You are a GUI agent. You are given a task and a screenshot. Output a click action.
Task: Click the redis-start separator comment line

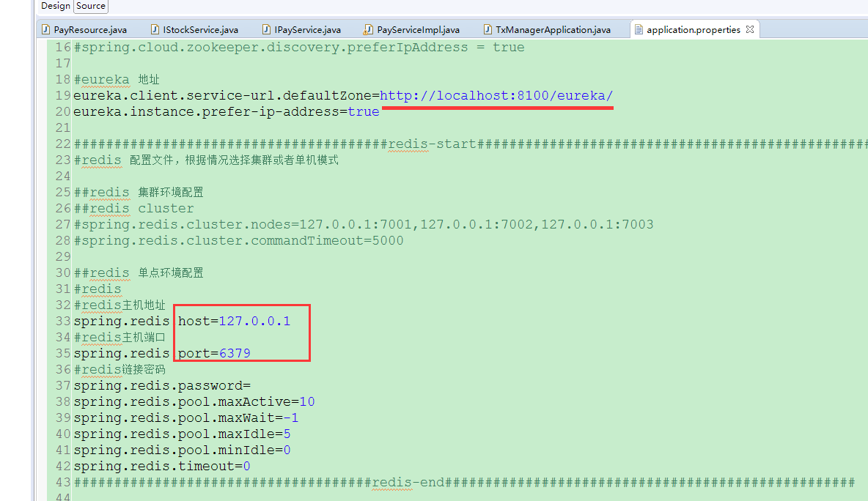[x=471, y=144]
